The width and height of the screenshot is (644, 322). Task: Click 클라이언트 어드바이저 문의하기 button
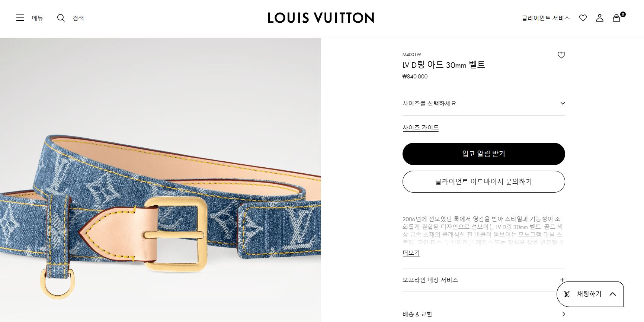(x=484, y=181)
